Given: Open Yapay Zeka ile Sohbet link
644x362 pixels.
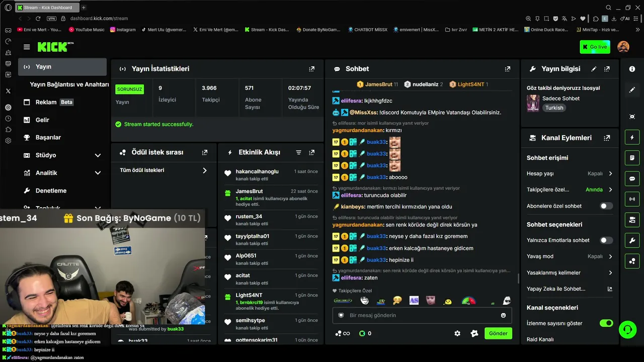Looking at the screenshot, I should click(570, 289).
